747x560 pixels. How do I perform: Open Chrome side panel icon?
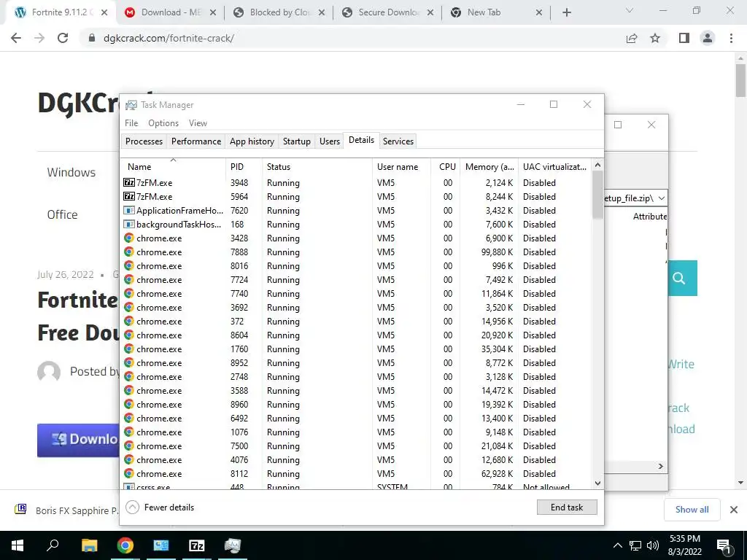684,38
